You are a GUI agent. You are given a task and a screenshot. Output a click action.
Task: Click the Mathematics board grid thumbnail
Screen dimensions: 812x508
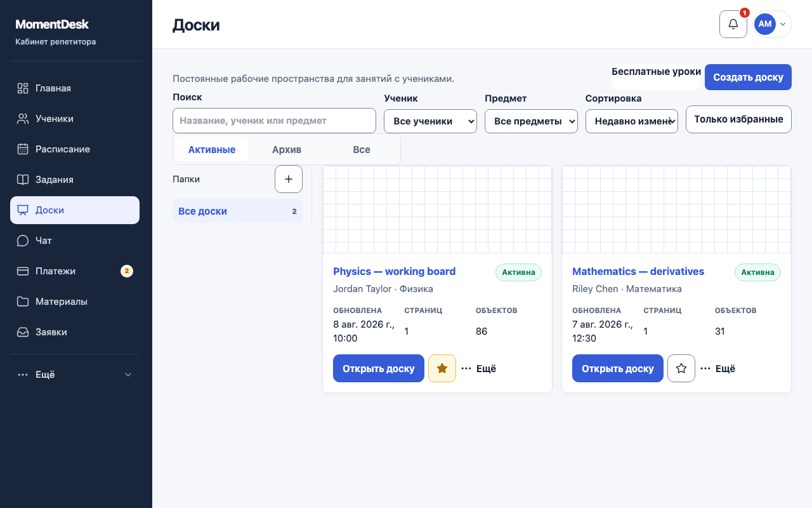(x=677, y=210)
